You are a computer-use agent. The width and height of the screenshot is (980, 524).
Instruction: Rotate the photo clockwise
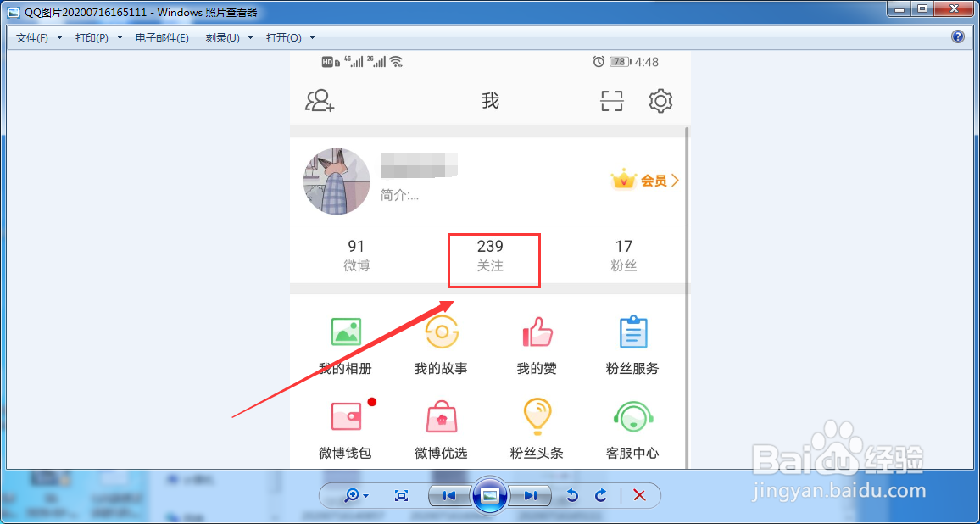click(600, 496)
